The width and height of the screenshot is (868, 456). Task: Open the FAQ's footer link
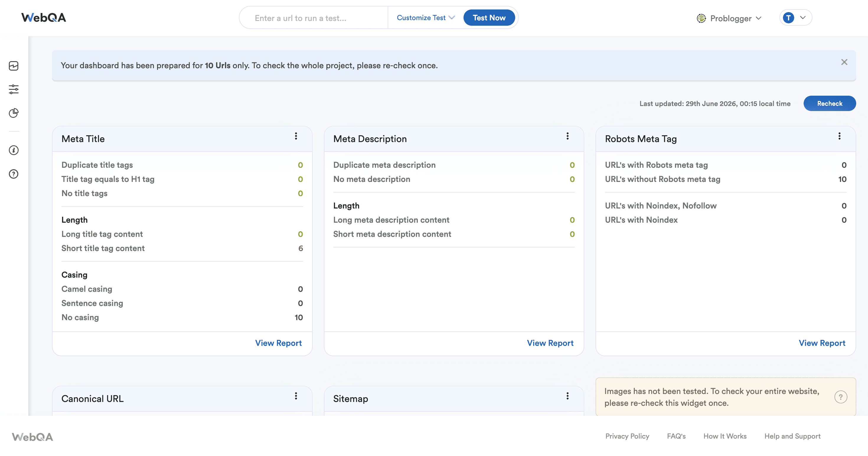point(676,436)
